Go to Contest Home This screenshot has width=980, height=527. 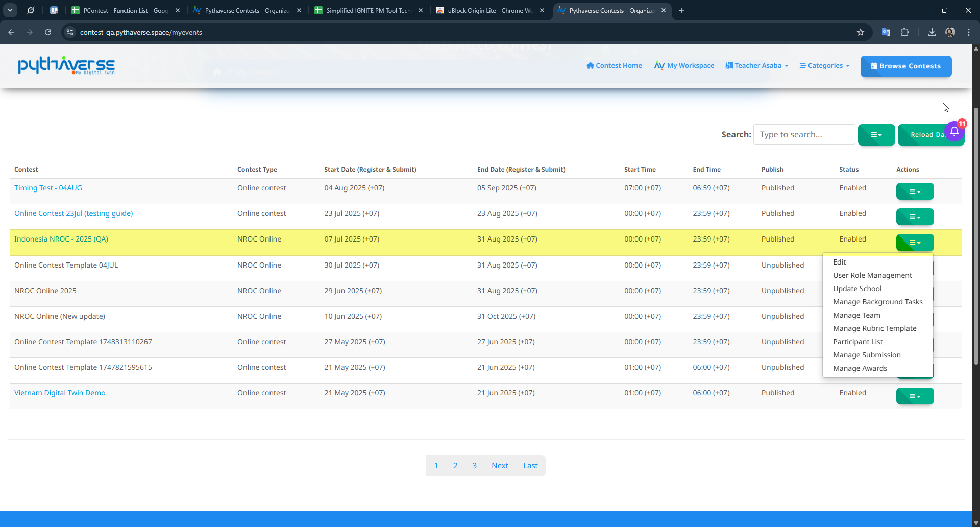pyautogui.click(x=614, y=65)
